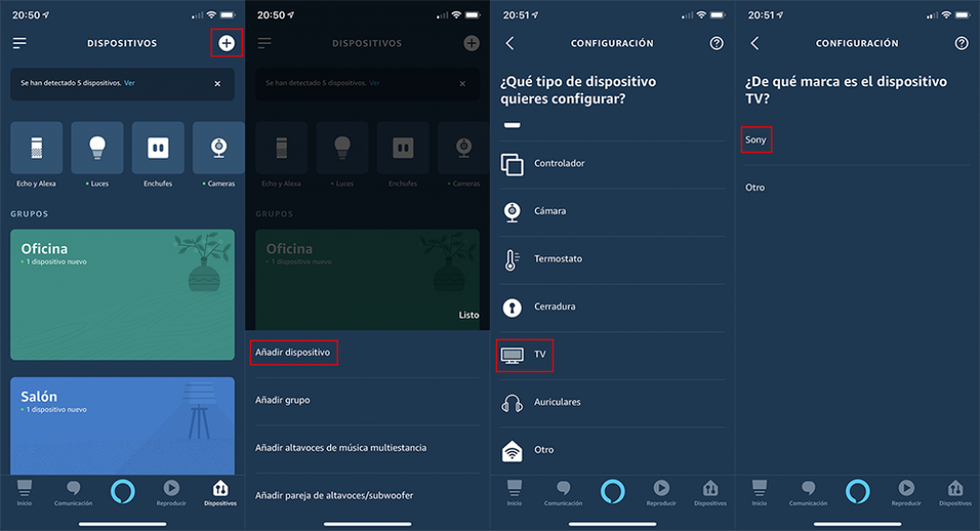
Task: Select Cámara device type
Action: click(x=612, y=211)
